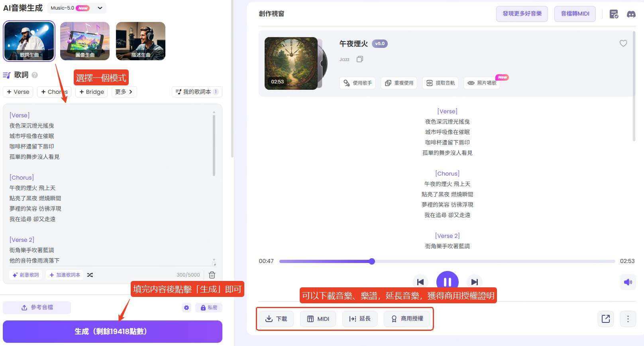Add a Verse section tag
644x346 pixels.
click(18, 92)
